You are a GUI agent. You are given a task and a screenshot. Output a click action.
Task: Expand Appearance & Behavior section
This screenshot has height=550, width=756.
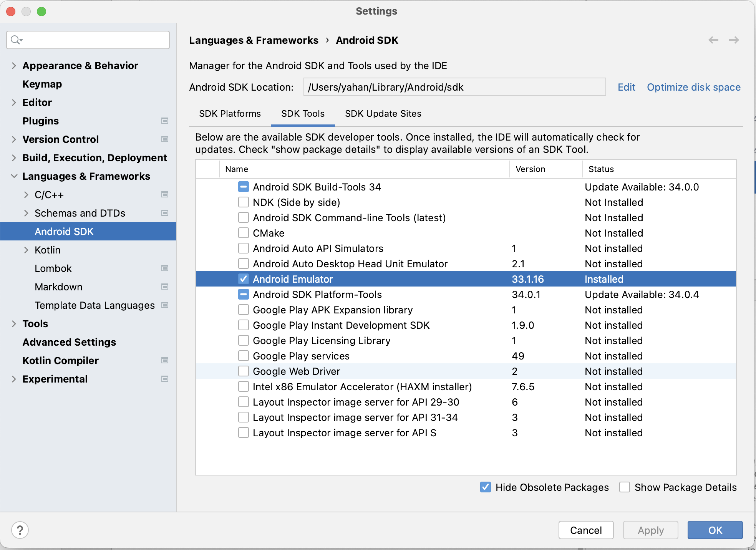pos(14,66)
